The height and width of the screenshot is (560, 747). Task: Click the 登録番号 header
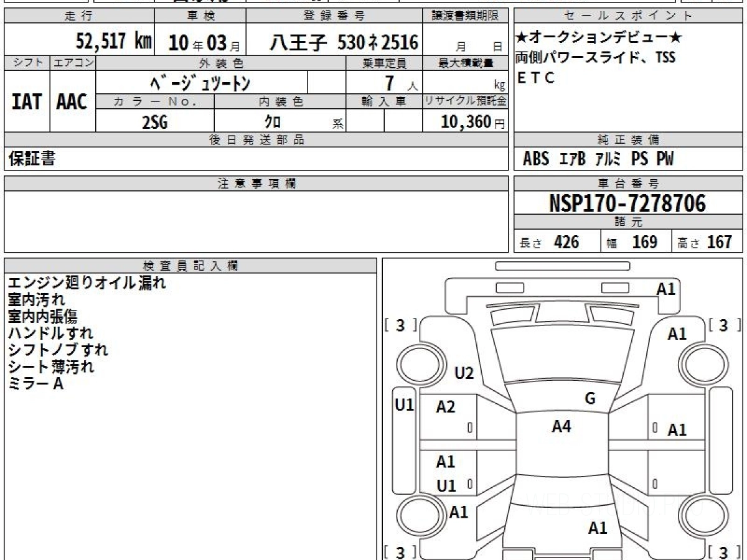335,16
